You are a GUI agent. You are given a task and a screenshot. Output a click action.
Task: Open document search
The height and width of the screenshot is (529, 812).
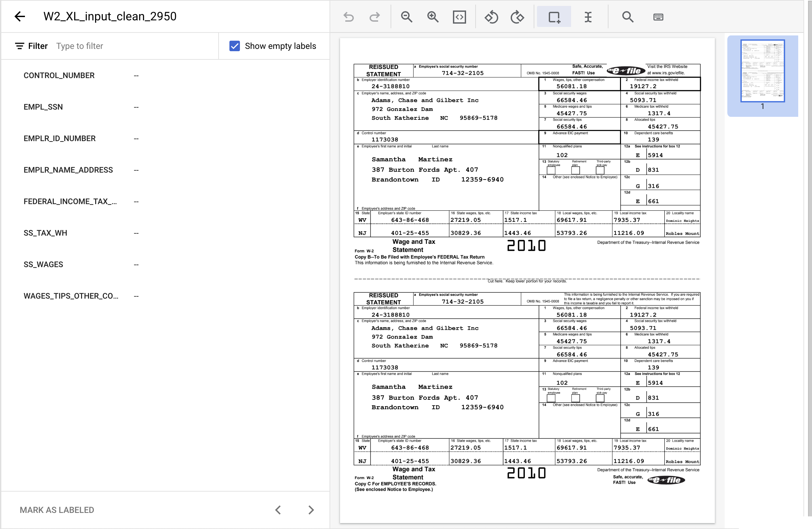coord(628,16)
